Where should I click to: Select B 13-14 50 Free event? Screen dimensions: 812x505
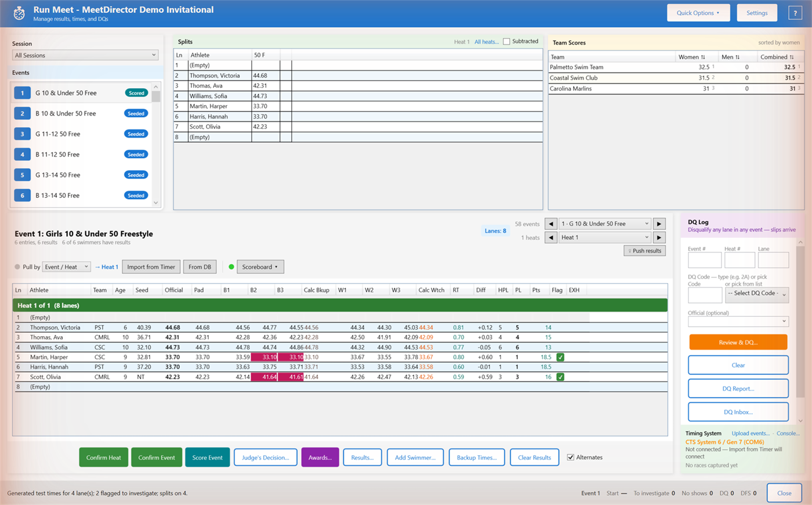tap(81, 196)
